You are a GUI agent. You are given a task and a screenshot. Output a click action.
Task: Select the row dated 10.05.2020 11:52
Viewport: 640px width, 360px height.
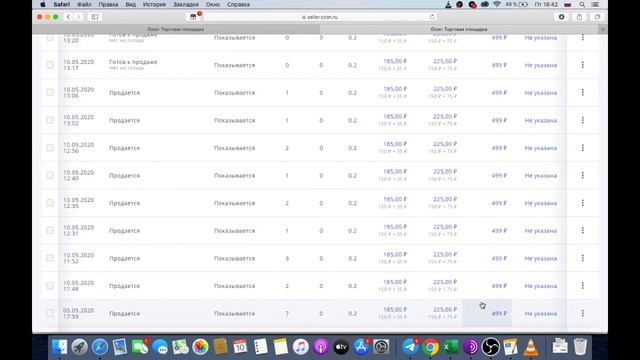(x=50, y=258)
